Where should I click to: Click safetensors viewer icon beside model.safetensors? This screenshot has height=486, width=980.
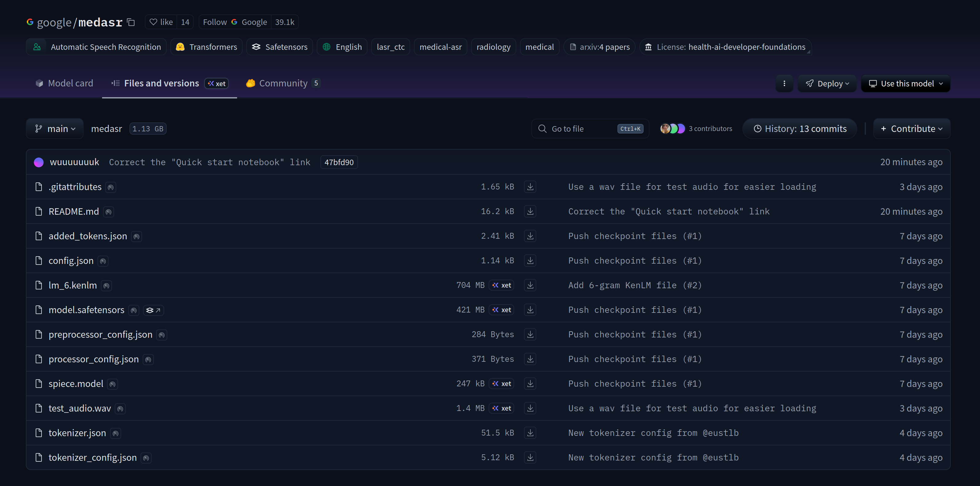pyautogui.click(x=153, y=310)
